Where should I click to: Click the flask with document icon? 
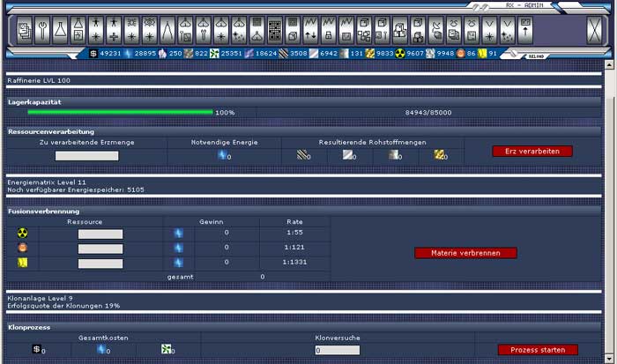click(x=78, y=31)
